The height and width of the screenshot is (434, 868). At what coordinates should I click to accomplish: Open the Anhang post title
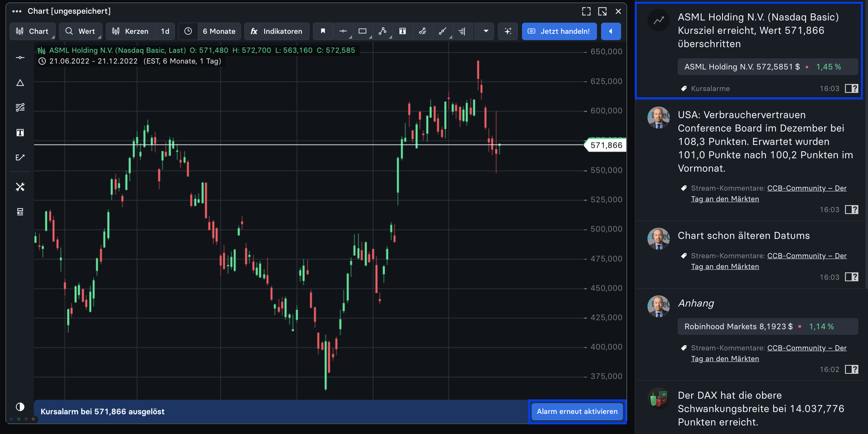point(696,303)
